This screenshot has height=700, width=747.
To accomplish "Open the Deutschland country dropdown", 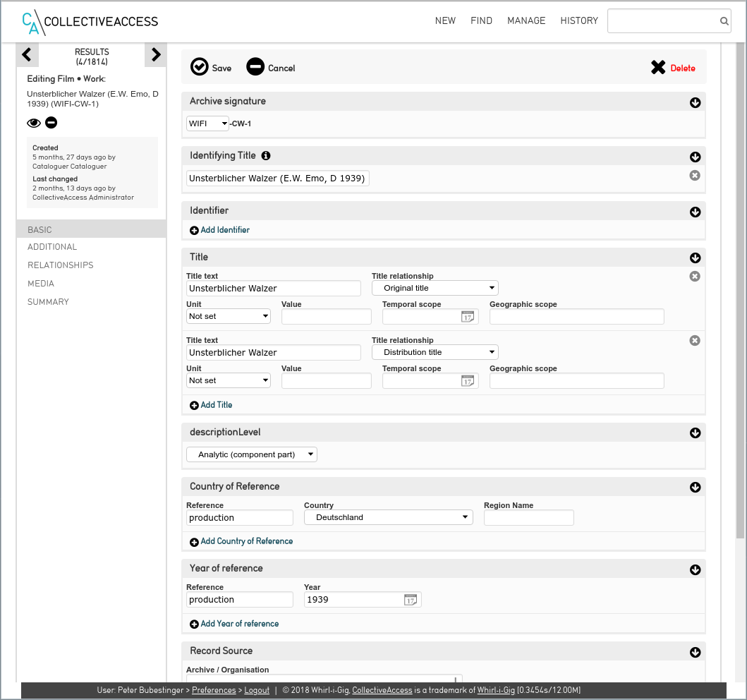I will (x=388, y=517).
